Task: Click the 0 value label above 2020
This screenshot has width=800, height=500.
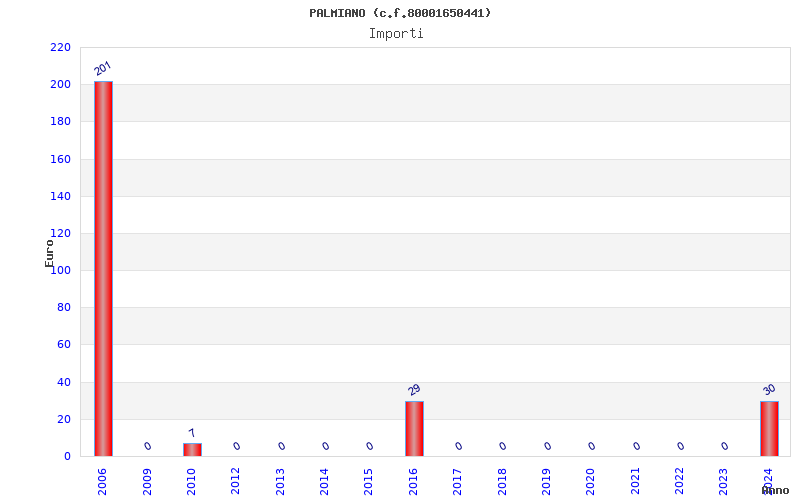Action: coord(592,446)
